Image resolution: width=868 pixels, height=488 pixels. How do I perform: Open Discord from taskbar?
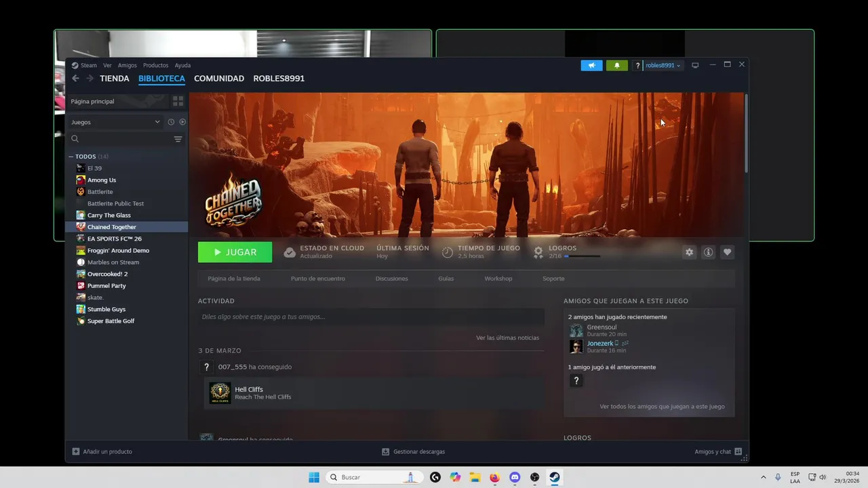(515, 477)
